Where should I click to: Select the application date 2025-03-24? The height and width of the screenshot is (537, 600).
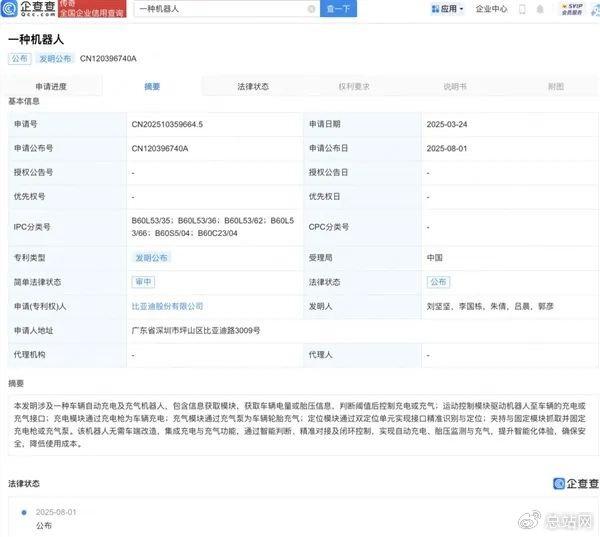[447, 124]
